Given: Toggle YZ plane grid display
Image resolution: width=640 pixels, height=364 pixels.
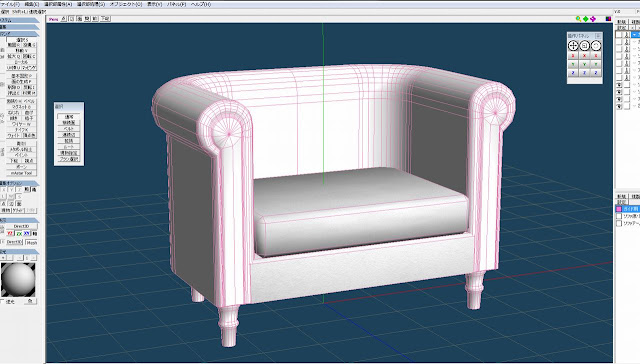Looking at the screenshot, I should (x=10, y=234).
